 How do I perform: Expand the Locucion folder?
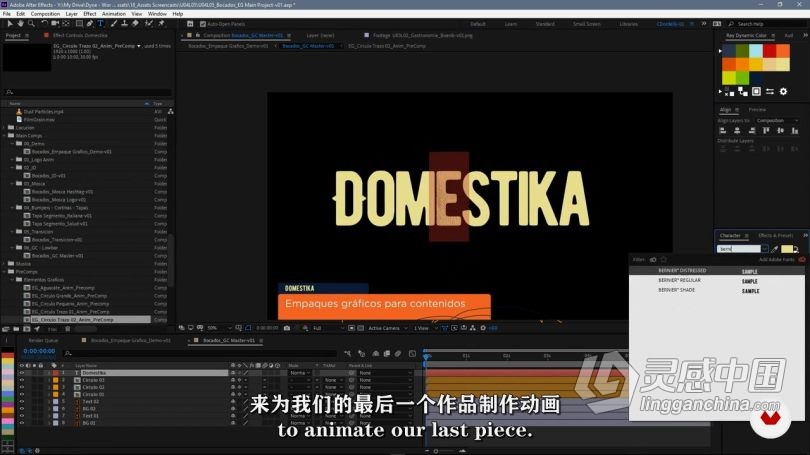(x=5, y=128)
